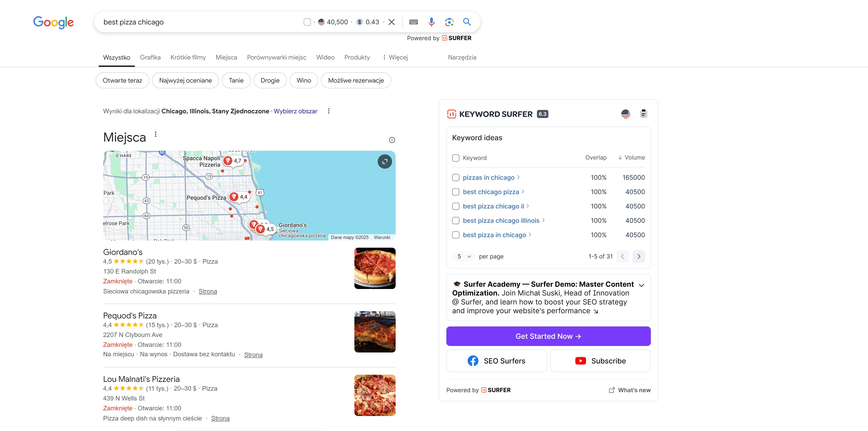Switch to the Grafika tab

[150, 57]
